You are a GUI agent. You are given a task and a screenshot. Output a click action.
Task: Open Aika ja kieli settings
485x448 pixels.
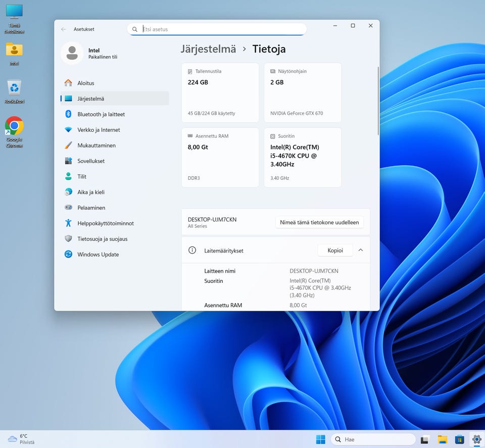tap(90, 192)
